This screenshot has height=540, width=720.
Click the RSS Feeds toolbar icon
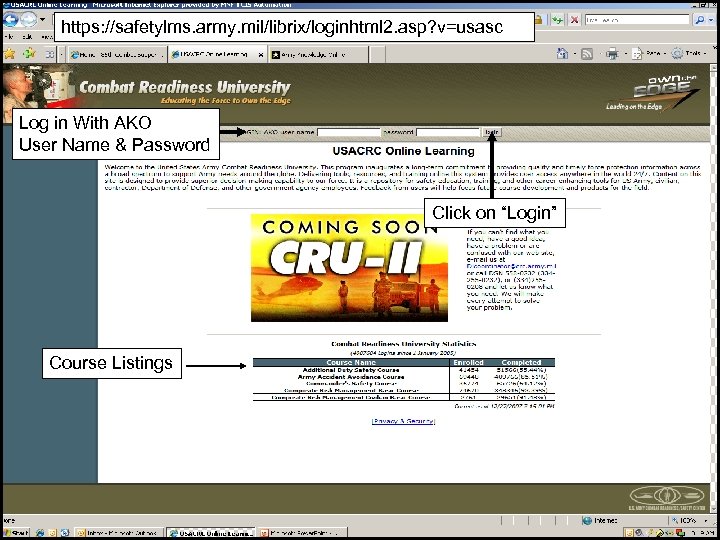coord(587,54)
